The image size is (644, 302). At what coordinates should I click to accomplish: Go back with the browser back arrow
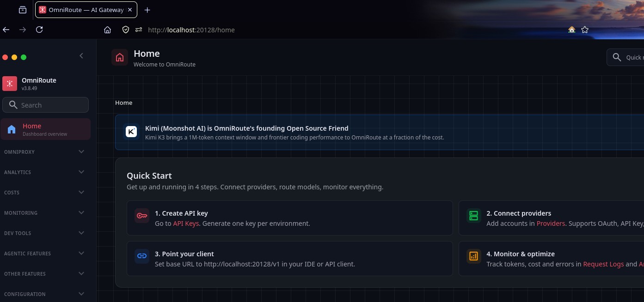tap(6, 30)
